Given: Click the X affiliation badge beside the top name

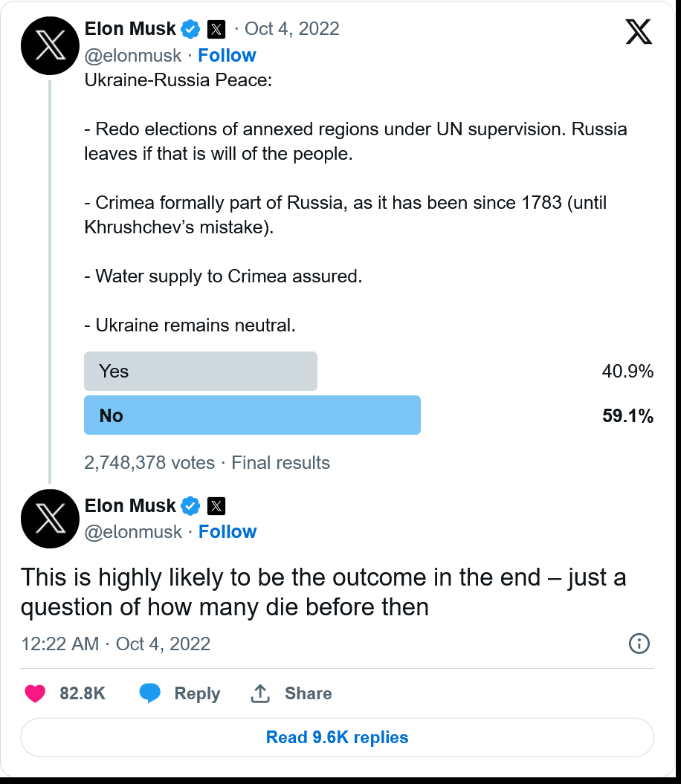Looking at the screenshot, I should pos(216,30).
